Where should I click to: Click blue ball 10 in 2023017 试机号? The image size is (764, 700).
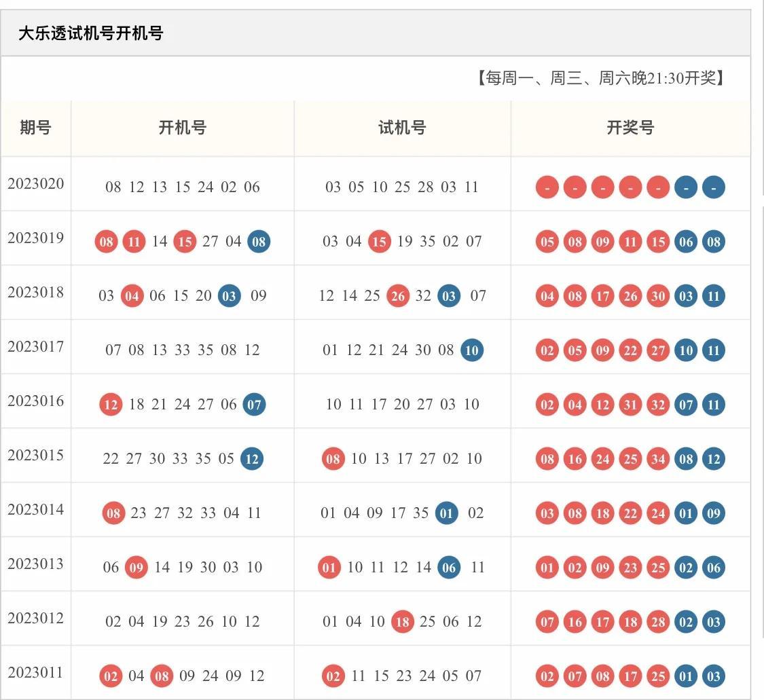point(472,350)
